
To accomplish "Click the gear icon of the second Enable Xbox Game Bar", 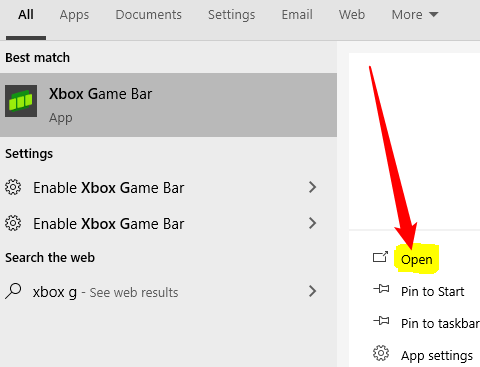I will coord(13,223).
